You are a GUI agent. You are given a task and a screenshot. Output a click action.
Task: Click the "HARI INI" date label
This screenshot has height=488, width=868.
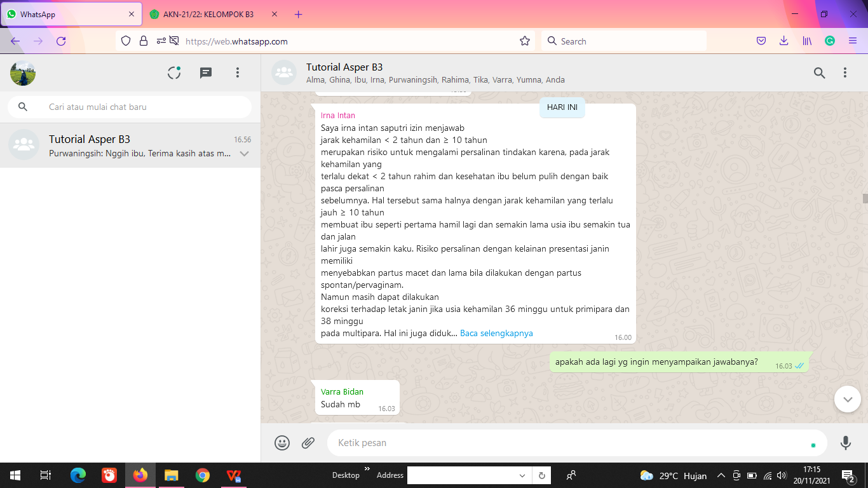pos(562,107)
